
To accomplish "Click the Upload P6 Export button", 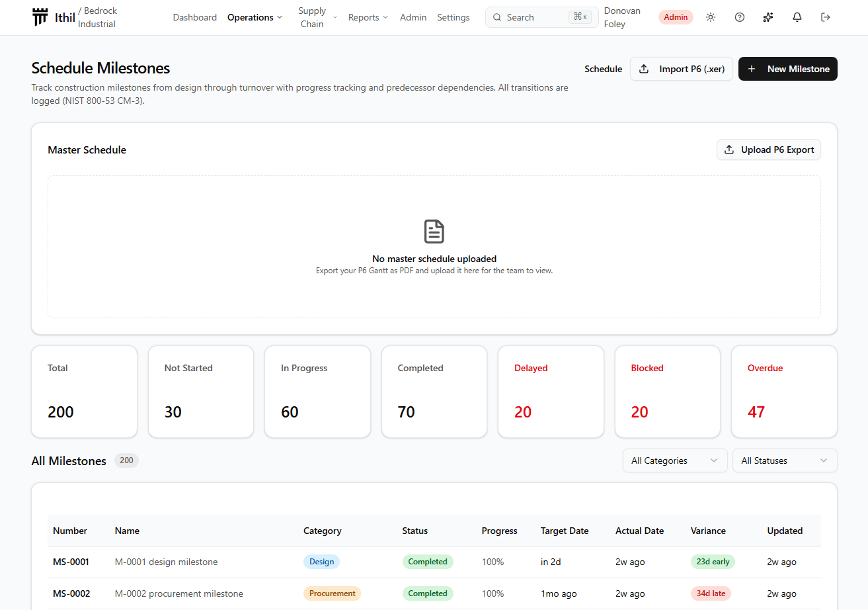I will tap(769, 150).
